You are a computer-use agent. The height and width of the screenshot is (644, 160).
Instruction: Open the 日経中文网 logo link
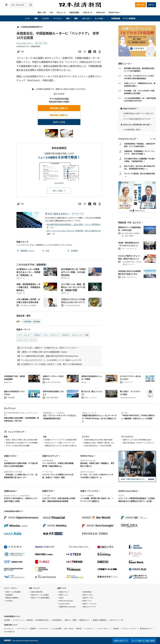coord(53,534)
